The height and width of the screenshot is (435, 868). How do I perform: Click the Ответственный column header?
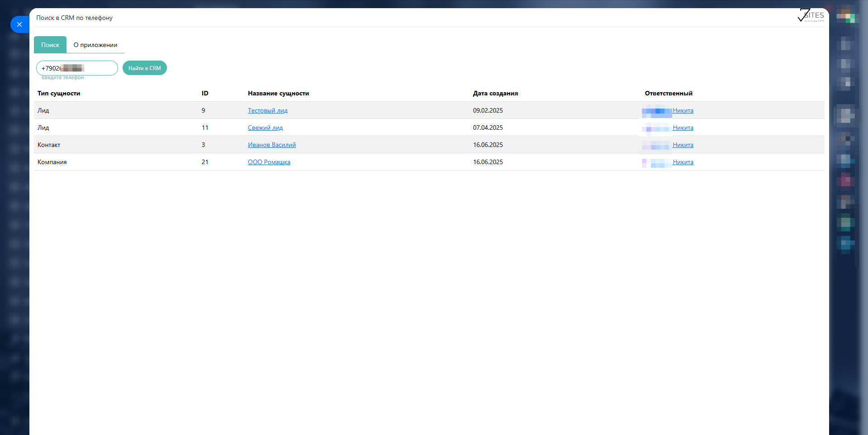pos(669,93)
